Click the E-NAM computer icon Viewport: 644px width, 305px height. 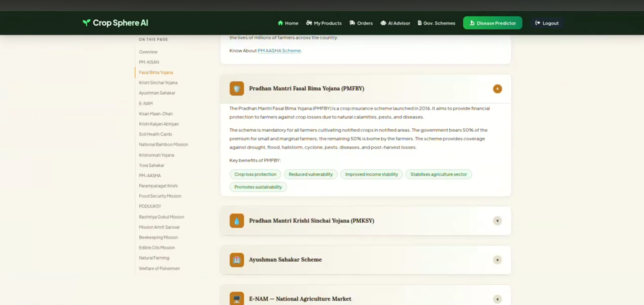point(237,299)
